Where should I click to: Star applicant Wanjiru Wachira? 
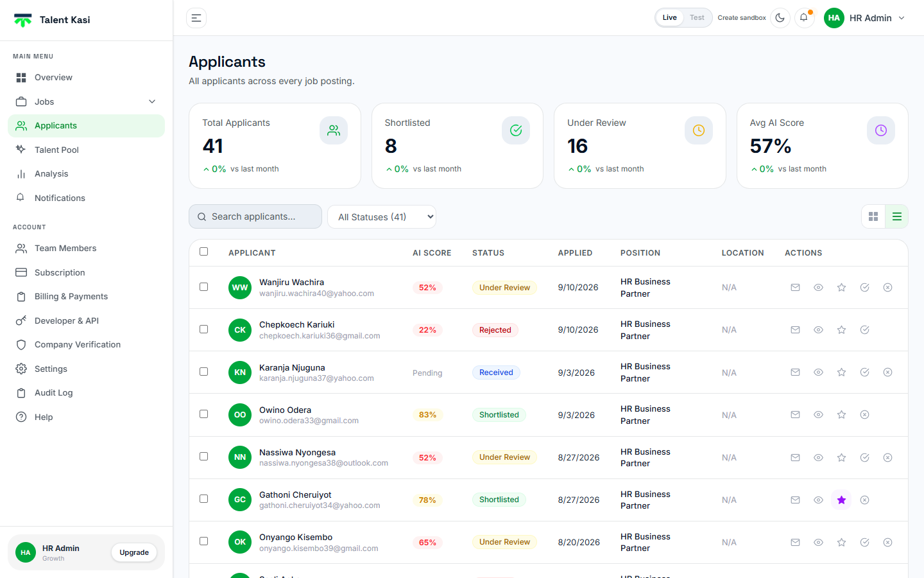(841, 288)
